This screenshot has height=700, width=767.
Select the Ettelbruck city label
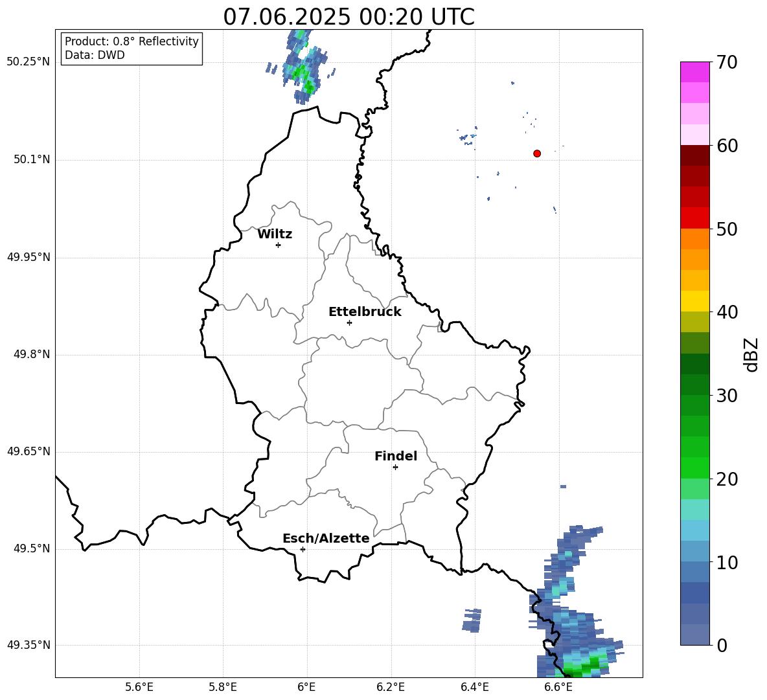365,311
